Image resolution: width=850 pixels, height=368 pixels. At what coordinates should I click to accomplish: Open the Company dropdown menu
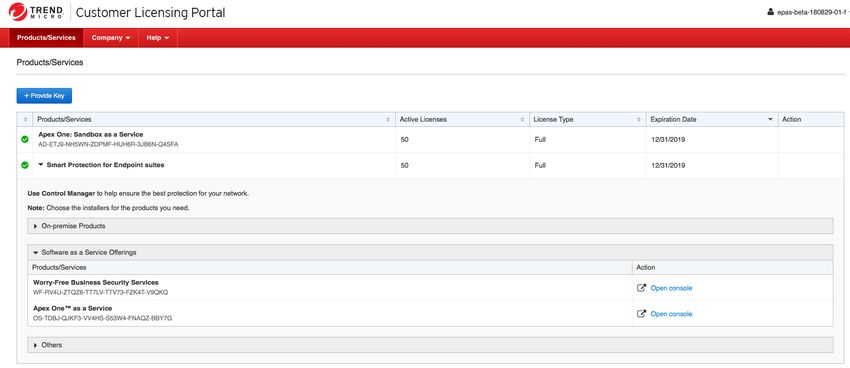tap(111, 38)
